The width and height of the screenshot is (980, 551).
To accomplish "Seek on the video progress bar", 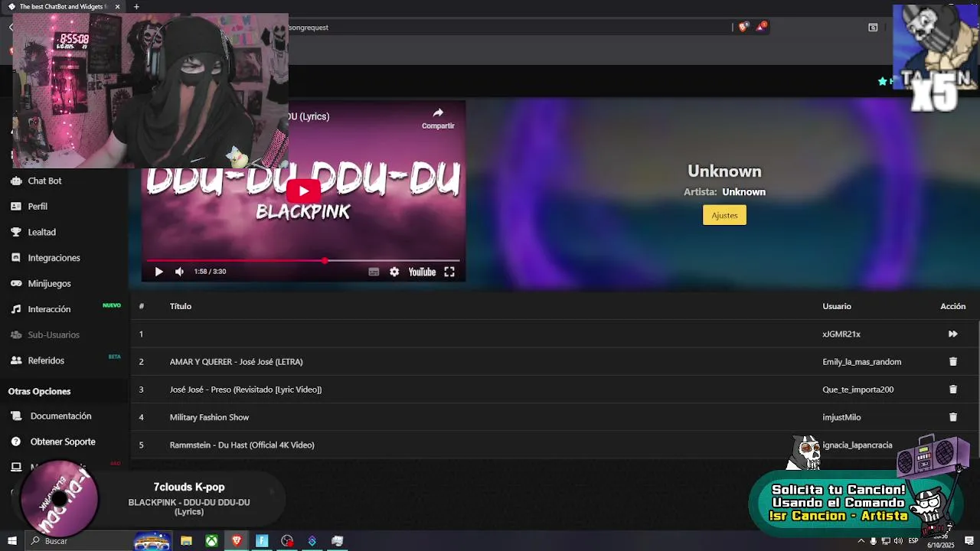I will (303, 261).
